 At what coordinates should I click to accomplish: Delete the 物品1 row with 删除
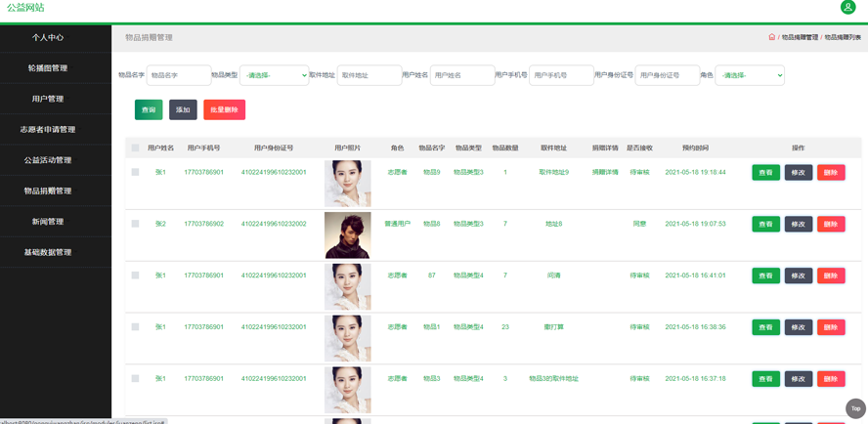(x=831, y=327)
